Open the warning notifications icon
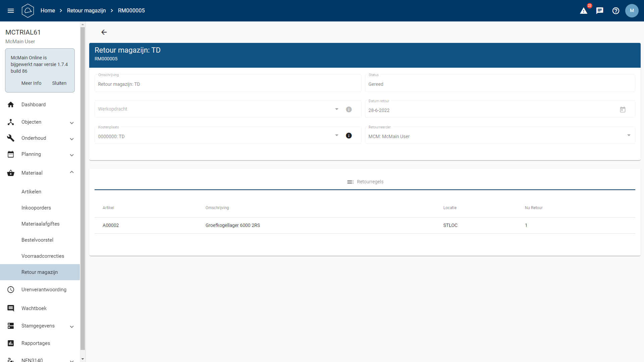The image size is (644, 362). 584,11
